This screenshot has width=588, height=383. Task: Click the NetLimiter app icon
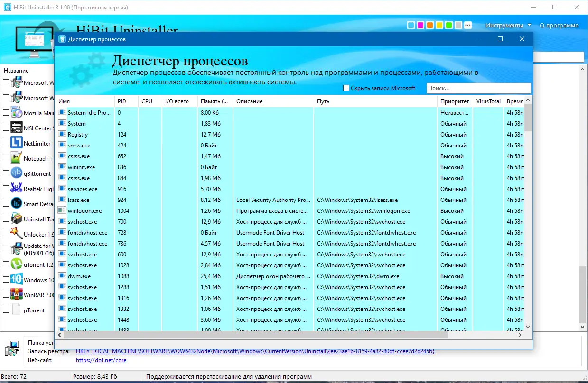point(17,143)
